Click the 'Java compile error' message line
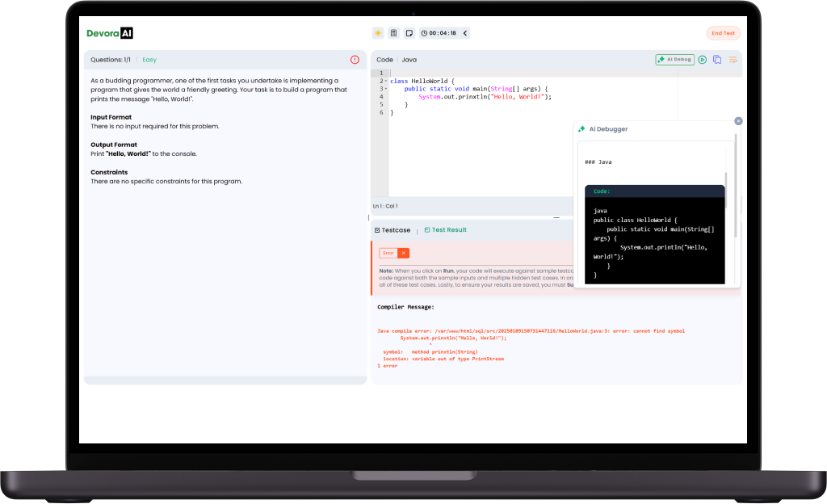This screenshot has width=827, height=504. 531,331
